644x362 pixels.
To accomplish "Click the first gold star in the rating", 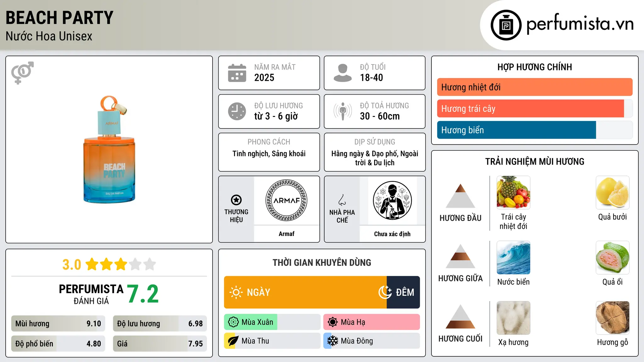I will point(92,264).
